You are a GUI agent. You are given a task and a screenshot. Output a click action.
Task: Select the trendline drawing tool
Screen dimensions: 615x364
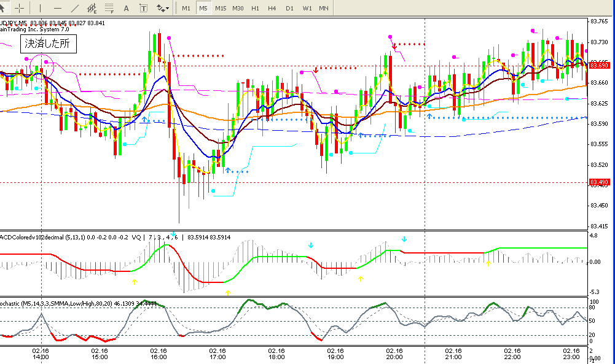(74, 8)
